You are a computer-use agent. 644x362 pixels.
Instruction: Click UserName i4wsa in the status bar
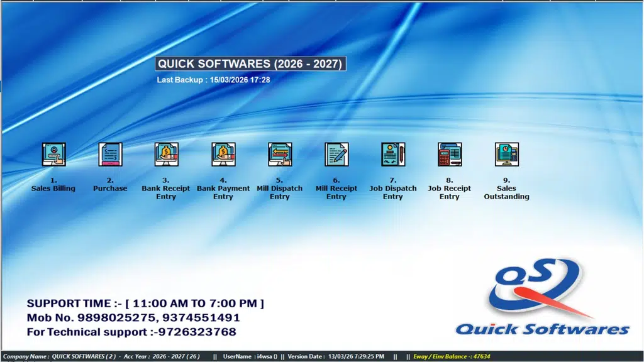click(250, 356)
